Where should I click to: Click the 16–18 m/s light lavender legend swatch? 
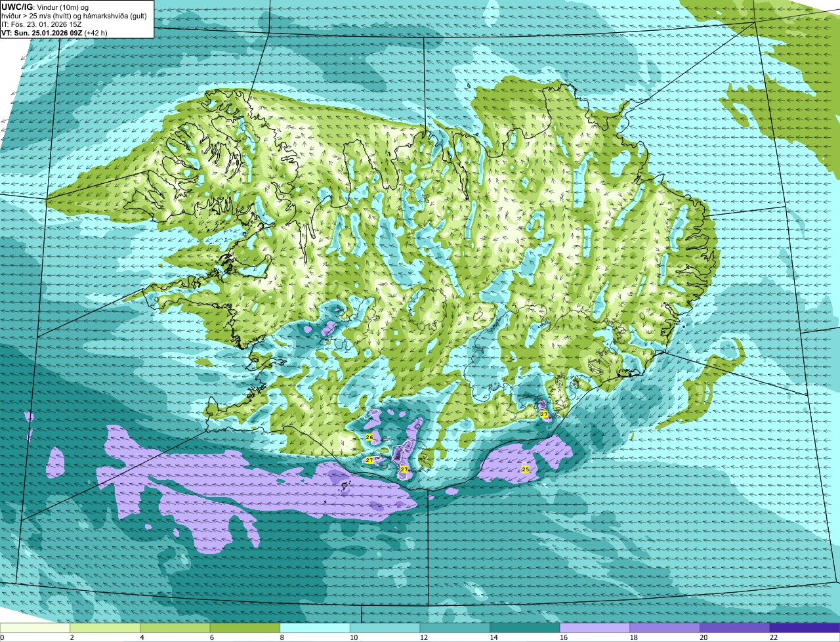pyautogui.click(x=595, y=628)
